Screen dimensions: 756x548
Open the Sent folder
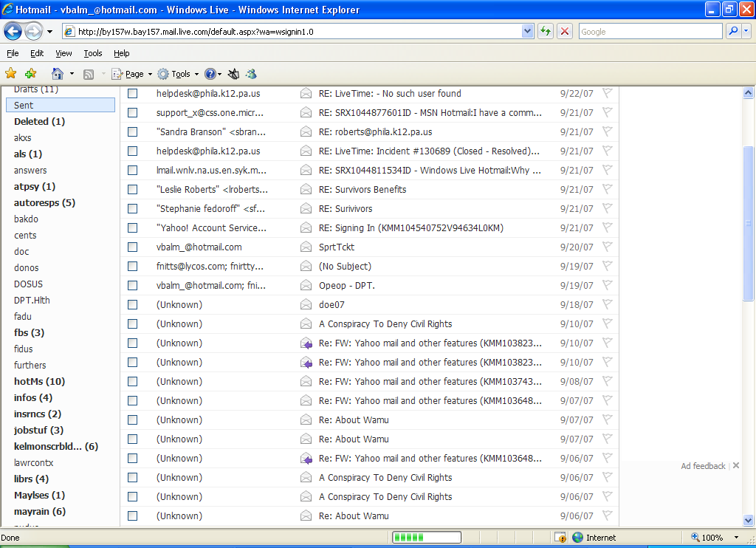pyautogui.click(x=61, y=105)
